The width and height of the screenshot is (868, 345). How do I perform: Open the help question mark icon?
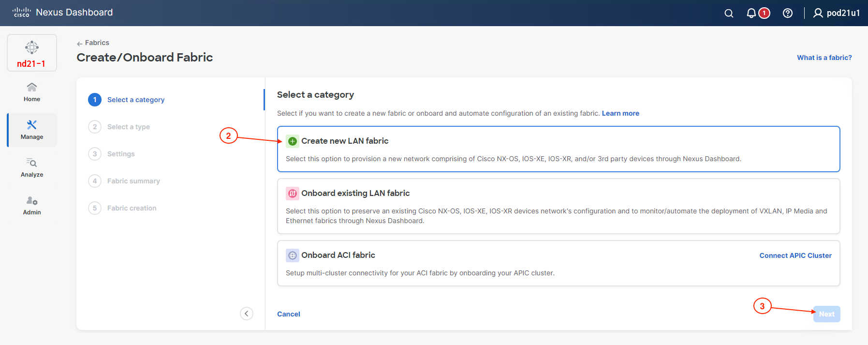[787, 13]
